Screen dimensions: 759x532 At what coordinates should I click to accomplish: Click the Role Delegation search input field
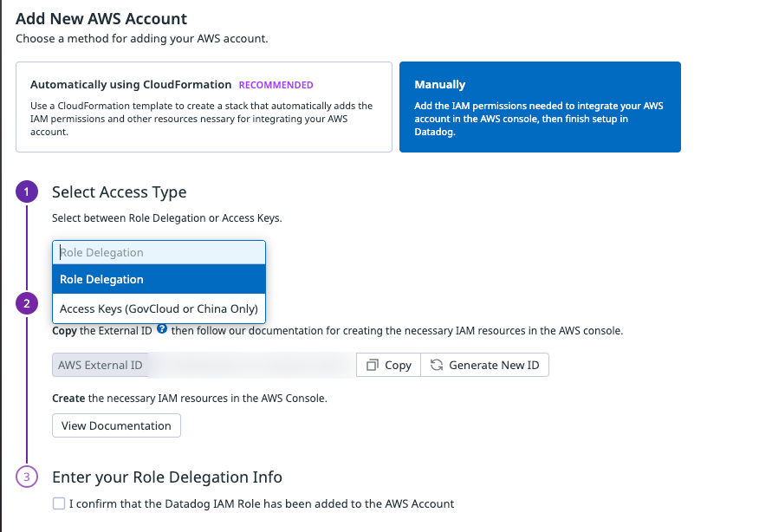(159, 252)
